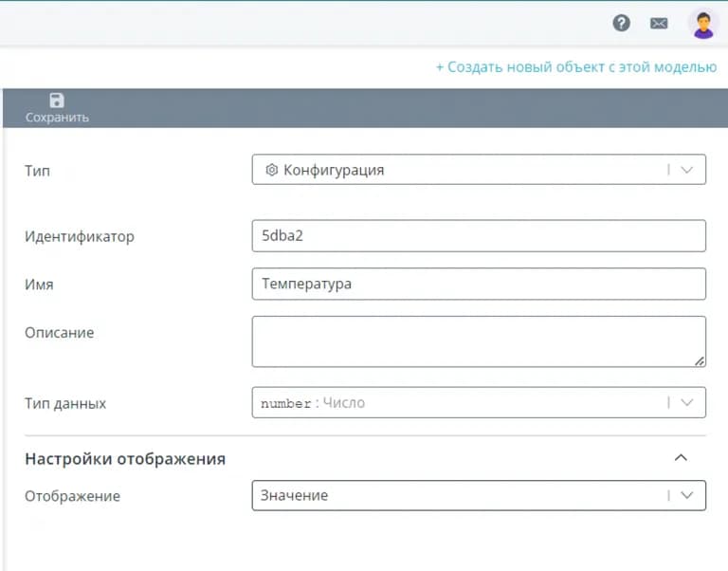
Task: Click the Значение value in Отображение field
Action: point(295,495)
